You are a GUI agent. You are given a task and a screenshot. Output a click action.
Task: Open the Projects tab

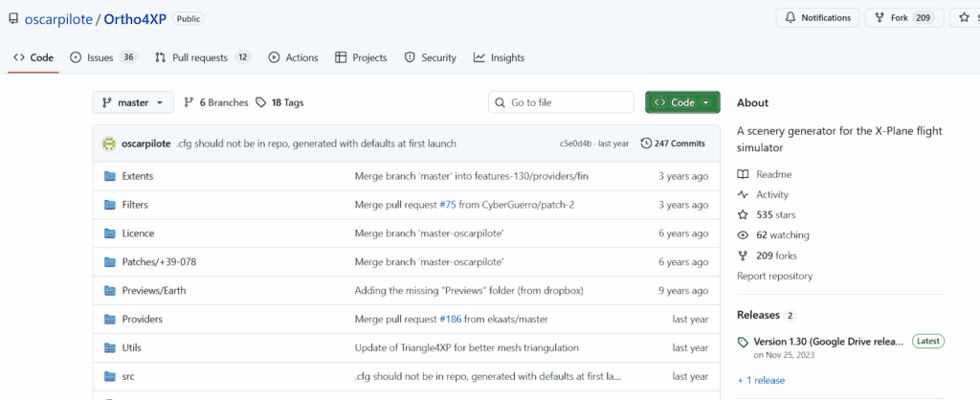click(361, 57)
